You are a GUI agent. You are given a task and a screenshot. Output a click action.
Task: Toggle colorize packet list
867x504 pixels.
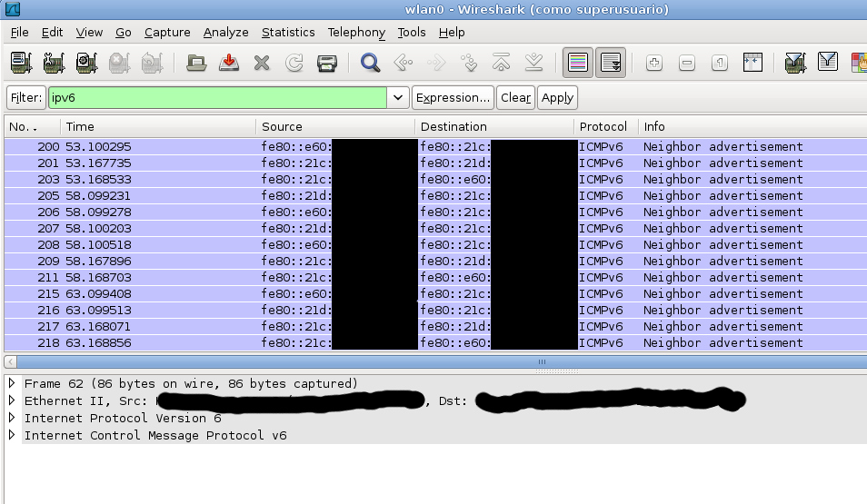coord(578,63)
